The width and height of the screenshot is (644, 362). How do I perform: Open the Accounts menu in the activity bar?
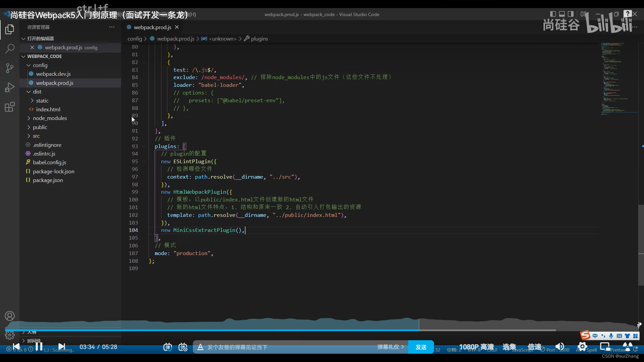[x=10, y=316]
